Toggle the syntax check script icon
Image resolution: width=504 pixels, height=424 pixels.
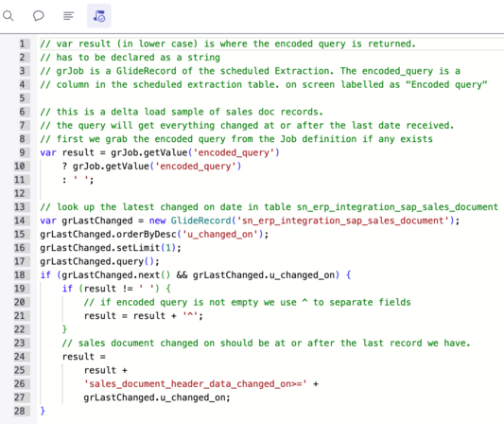(x=99, y=16)
